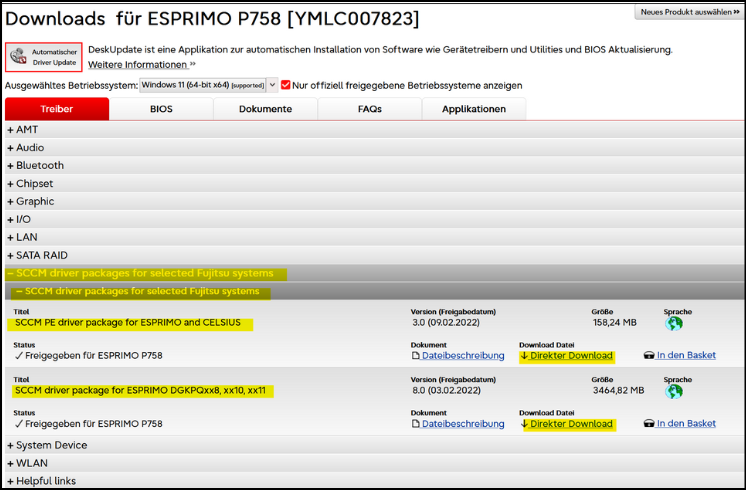Click the version text 8.0 (03.02.2022)
The image size is (746, 490).
[x=446, y=391]
